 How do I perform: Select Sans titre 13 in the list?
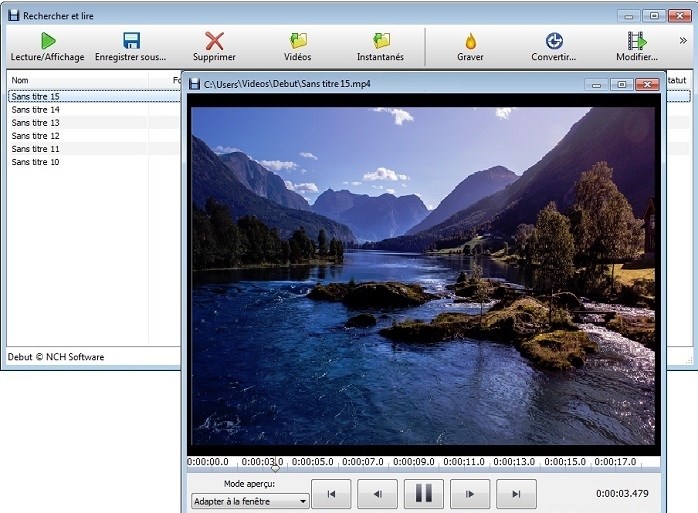pos(36,122)
